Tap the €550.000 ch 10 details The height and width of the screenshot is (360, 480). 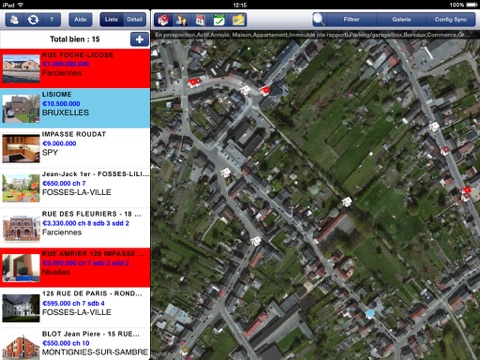[x=66, y=343]
